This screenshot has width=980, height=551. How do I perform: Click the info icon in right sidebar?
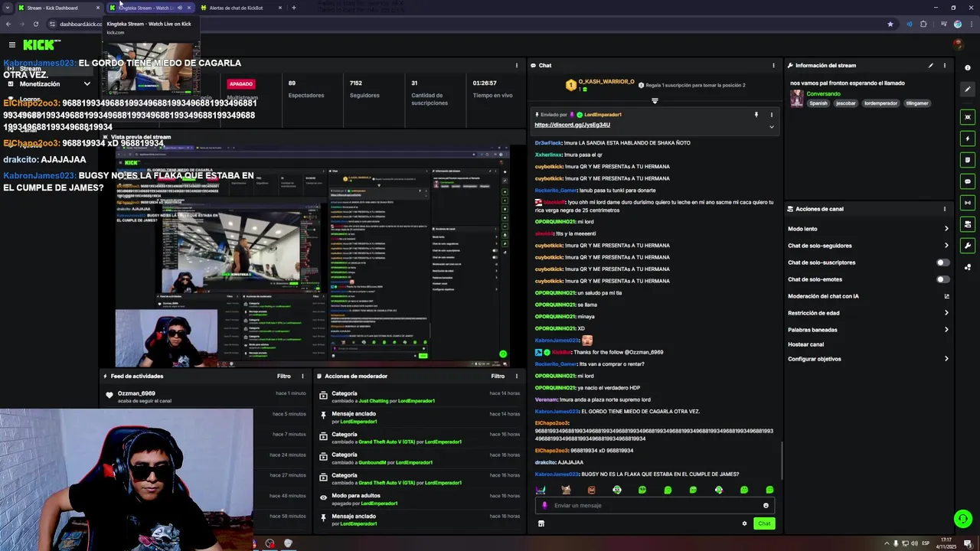click(x=968, y=67)
